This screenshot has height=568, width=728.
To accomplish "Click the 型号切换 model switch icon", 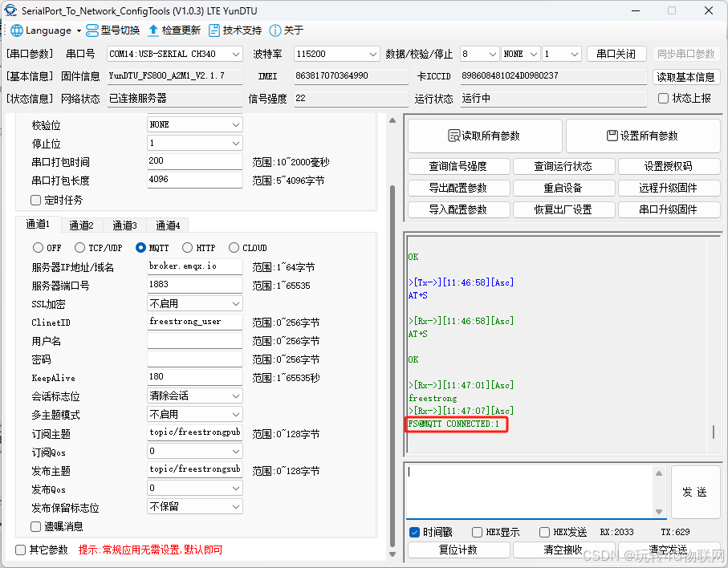I will (92, 30).
